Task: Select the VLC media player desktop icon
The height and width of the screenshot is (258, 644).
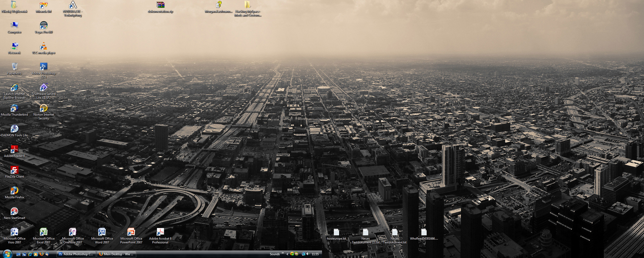Action: (x=44, y=46)
